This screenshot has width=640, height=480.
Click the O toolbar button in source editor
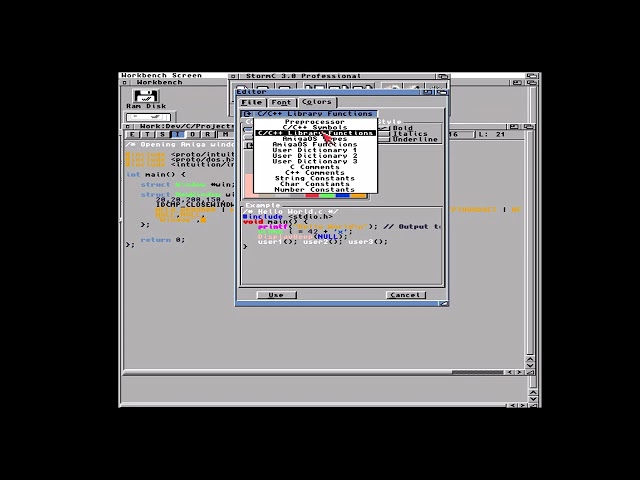(x=192, y=134)
